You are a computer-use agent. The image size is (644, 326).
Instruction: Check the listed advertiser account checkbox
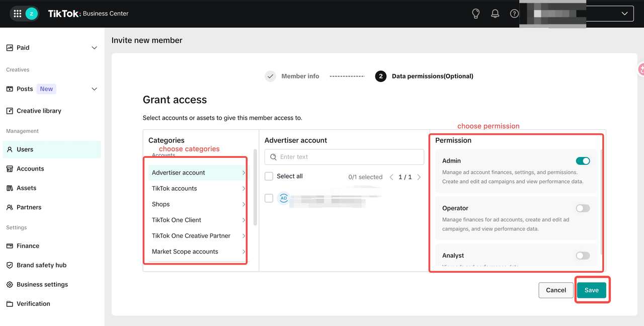269,198
